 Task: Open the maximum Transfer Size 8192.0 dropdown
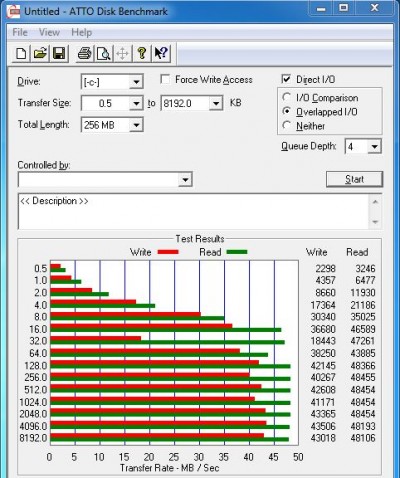tap(216, 103)
